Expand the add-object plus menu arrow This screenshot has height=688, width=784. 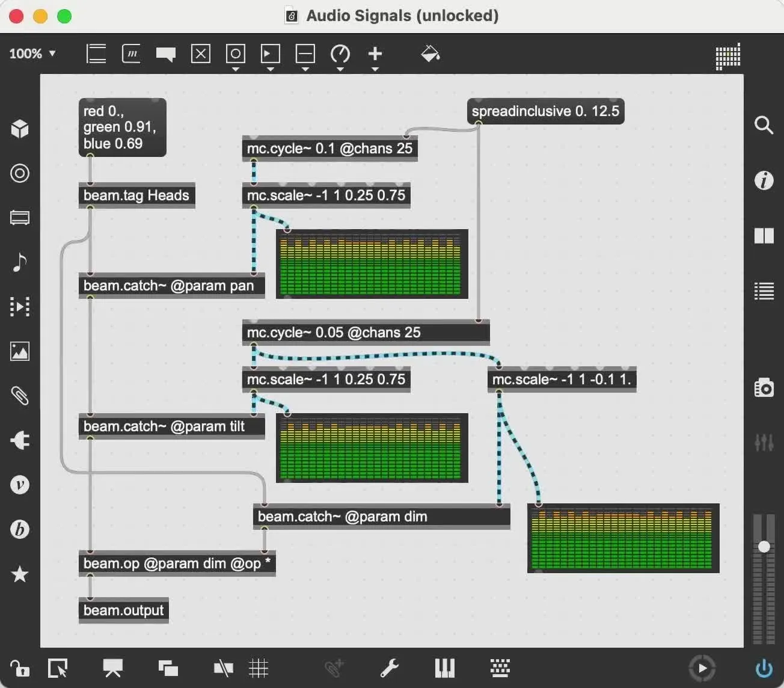click(x=375, y=69)
